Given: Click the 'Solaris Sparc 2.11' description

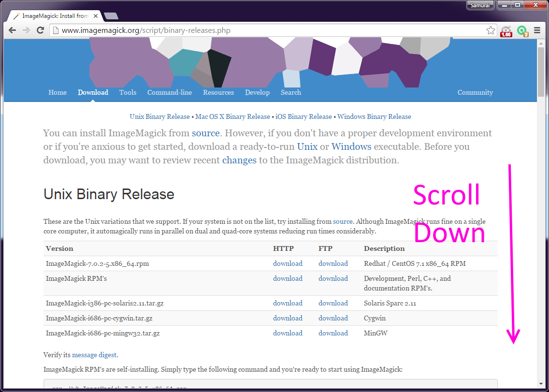Looking at the screenshot, I should [390, 303].
